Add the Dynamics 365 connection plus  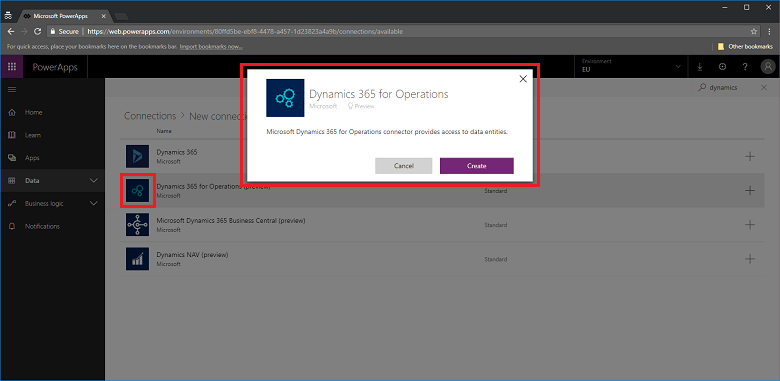point(750,156)
